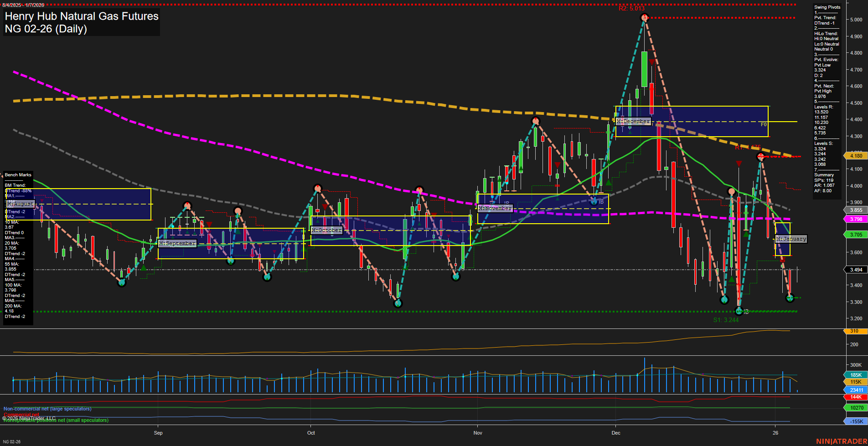Click the M:September month label
The width and height of the screenshot is (868, 446).
tap(176, 243)
